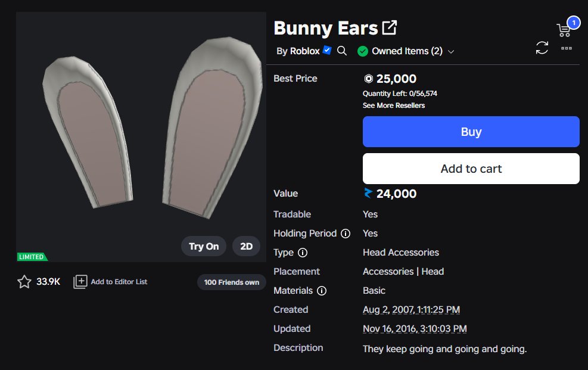Click the Robux icon beside 25,000
This screenshot has width=588, height=370.
click(x=369, y=79)
